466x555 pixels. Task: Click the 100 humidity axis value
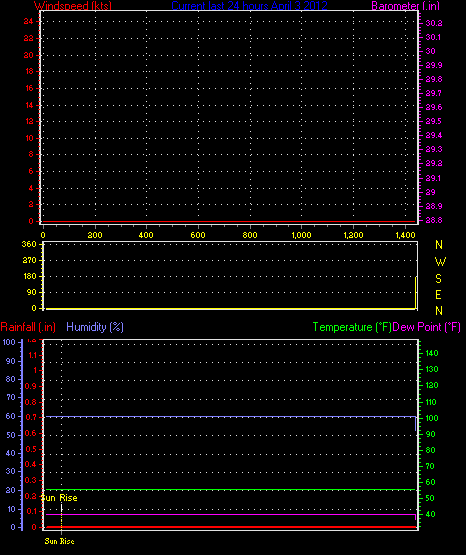click(9, 342)
